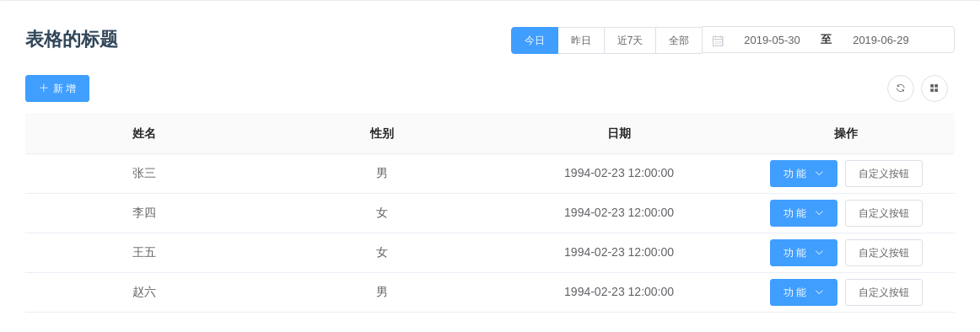Select the 昨日 filter tab
This screenshot has height=332, width=980.
(x=581, y=40)
